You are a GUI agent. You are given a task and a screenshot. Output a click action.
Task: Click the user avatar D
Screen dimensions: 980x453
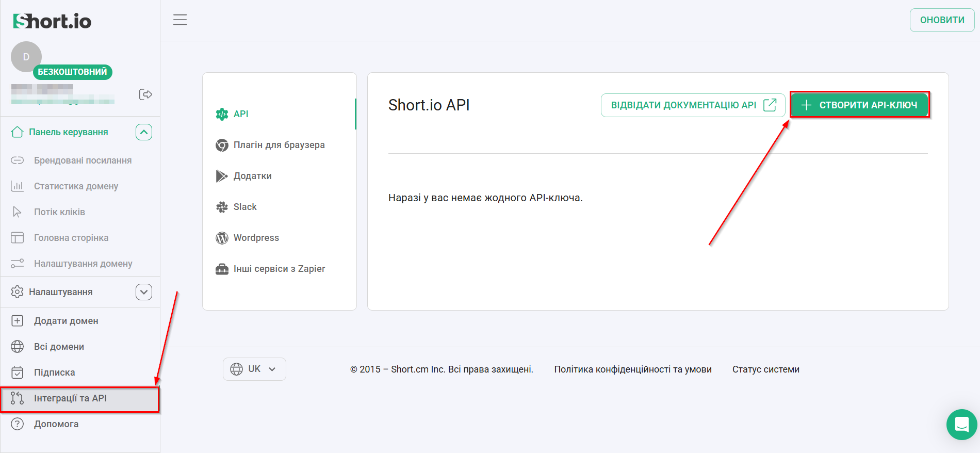[26, 57]
